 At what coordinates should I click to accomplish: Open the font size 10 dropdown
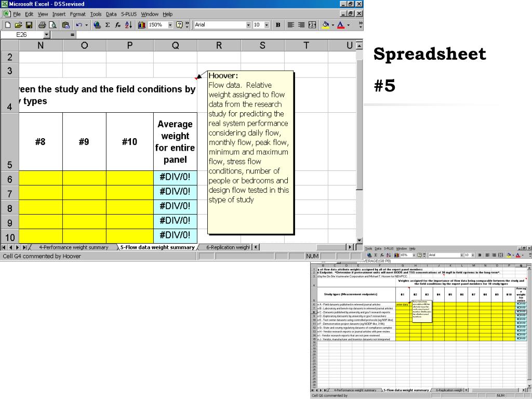267,25
